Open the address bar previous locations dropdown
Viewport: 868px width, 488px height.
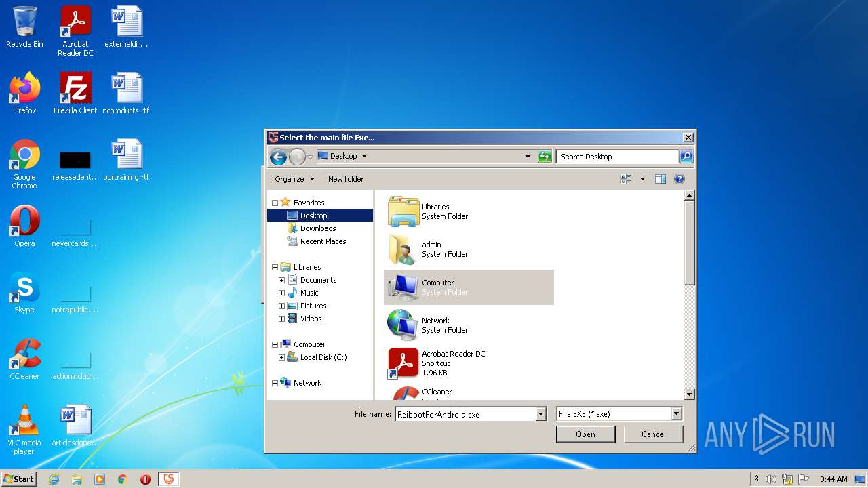point(528,157)
